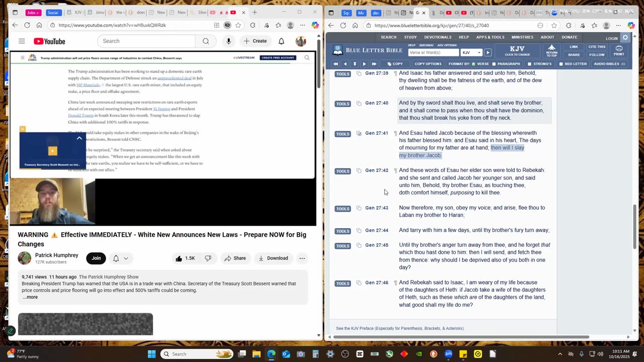Open Tools menu for Gen 27:41

343,134
